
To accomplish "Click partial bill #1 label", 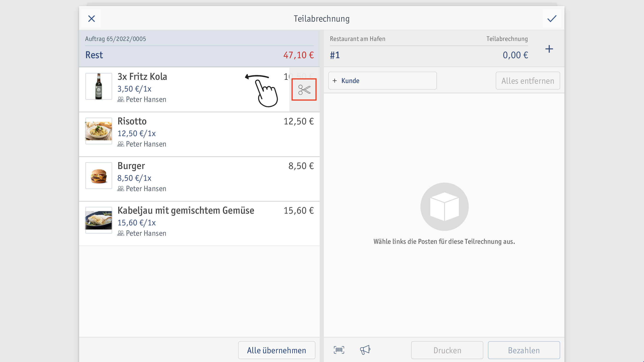I will (335, 55).
